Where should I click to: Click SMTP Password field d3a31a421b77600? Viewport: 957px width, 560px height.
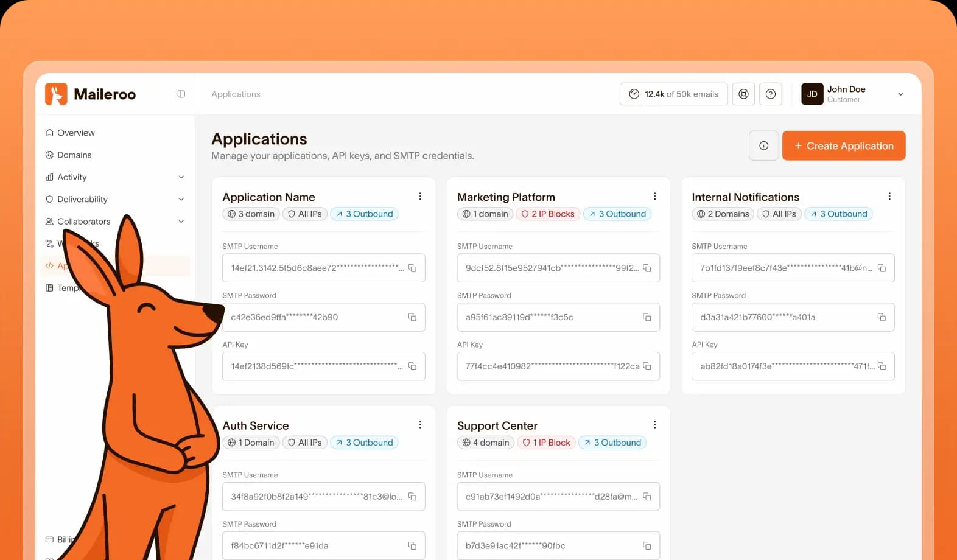tap(793, 317)
